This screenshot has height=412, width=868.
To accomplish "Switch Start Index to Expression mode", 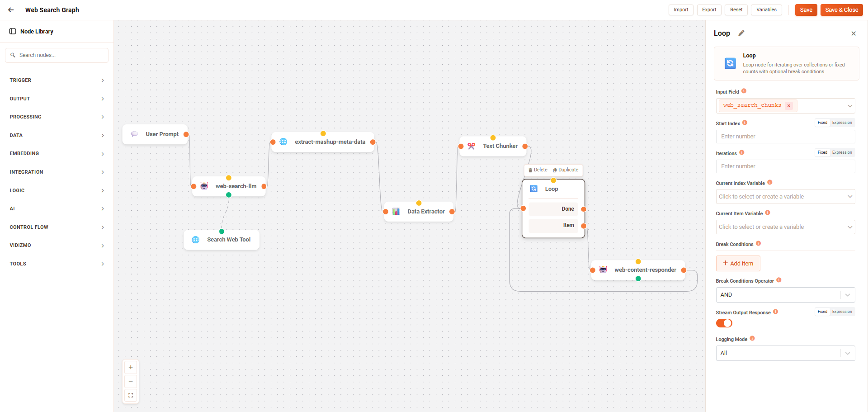I will [x=842, y=123].
